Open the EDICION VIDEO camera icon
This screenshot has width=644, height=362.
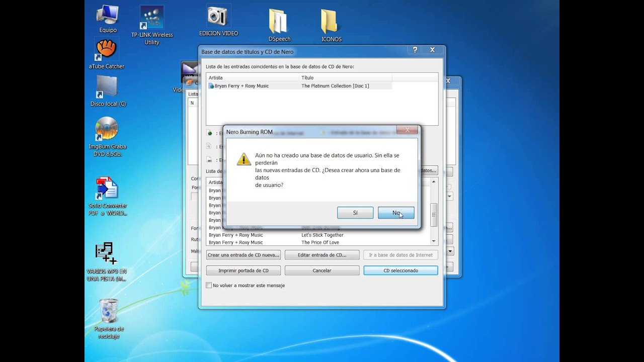218,21
